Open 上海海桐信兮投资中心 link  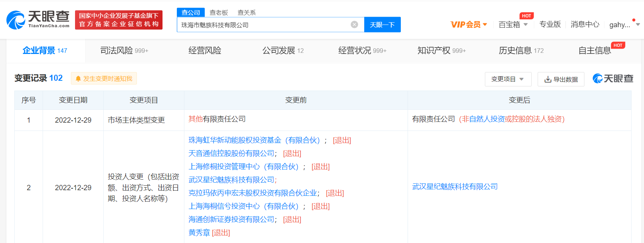[244, 206]
